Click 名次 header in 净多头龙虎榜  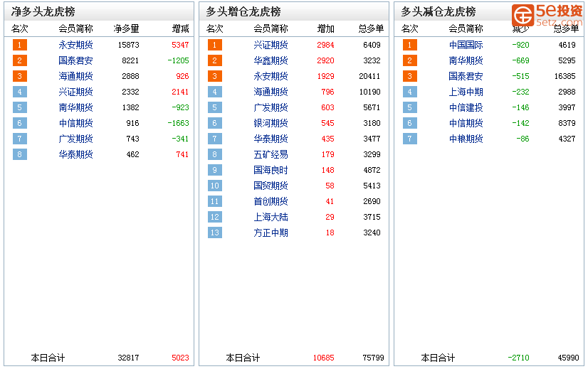pos(20,29)
